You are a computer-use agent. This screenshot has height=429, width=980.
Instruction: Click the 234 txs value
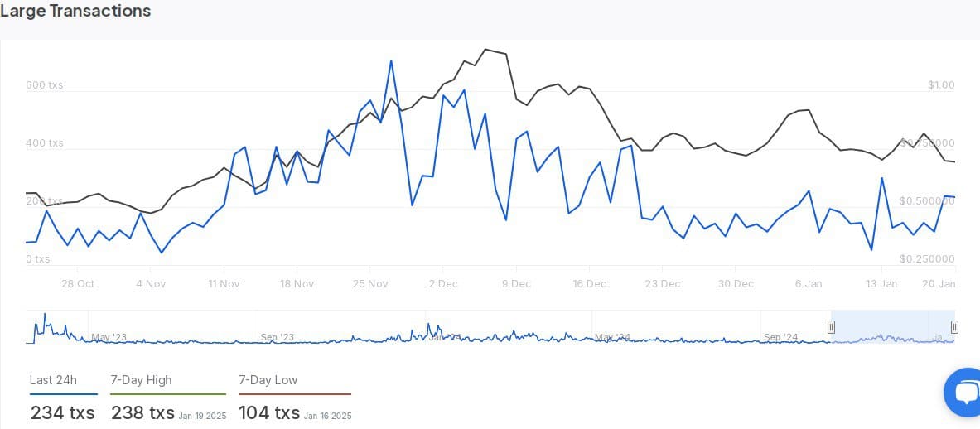[x=63, y=412]
